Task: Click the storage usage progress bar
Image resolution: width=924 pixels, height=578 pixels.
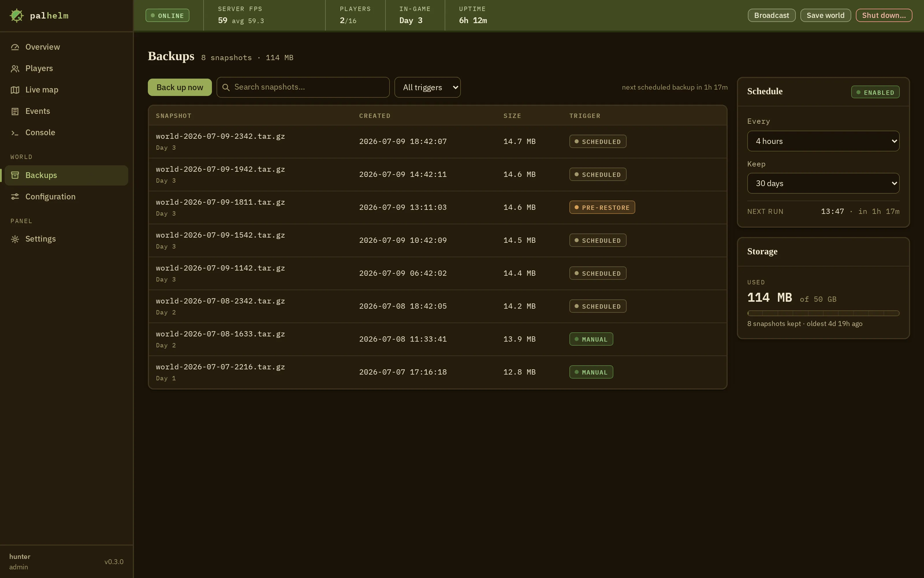Action: 823,313
